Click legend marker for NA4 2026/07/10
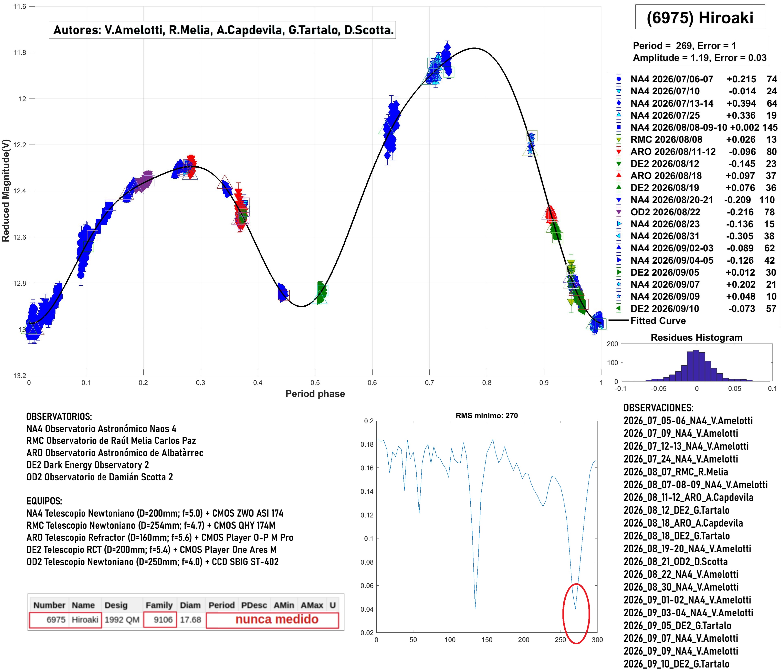The width and height of the screenshot is (784, 672). pos(619,91)
